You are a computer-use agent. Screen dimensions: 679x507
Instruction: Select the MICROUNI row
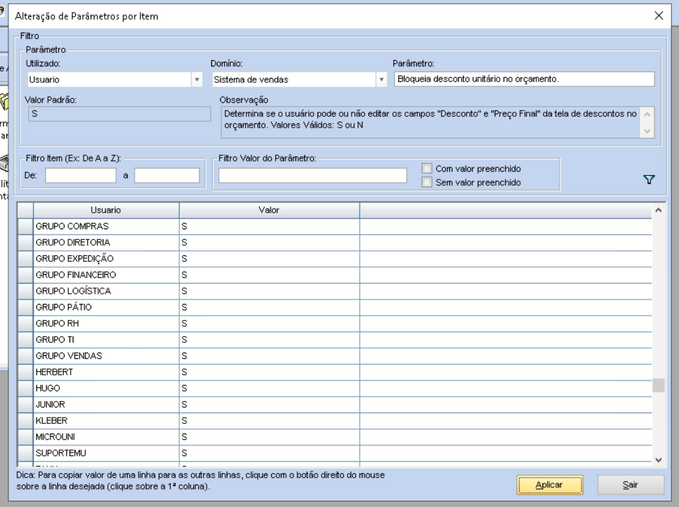coord(335,437)
